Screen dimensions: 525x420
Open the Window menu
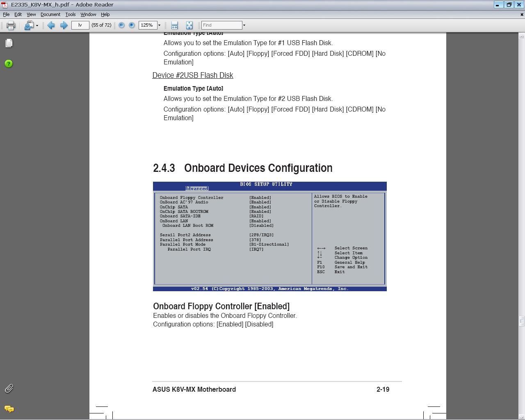click(x=88, y=14)
